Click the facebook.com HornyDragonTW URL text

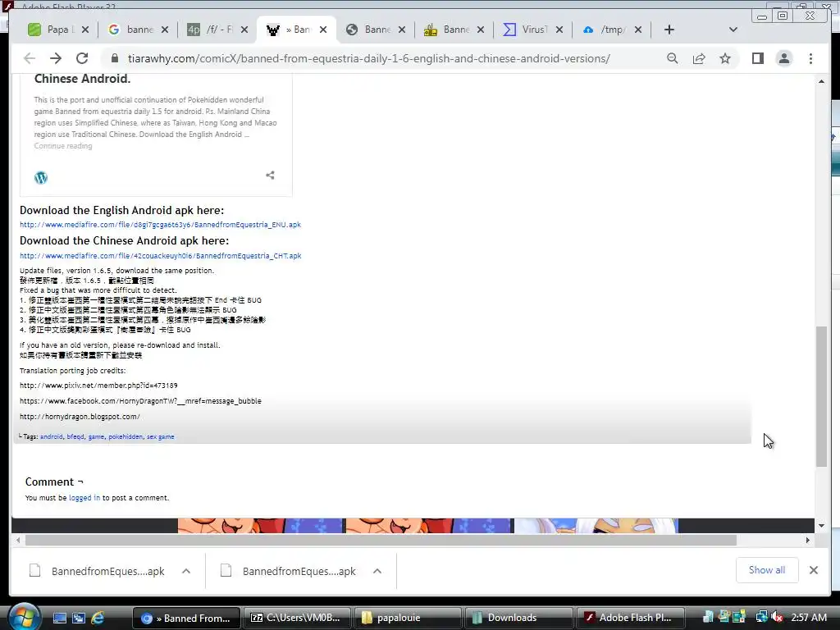tap(140, 400)
